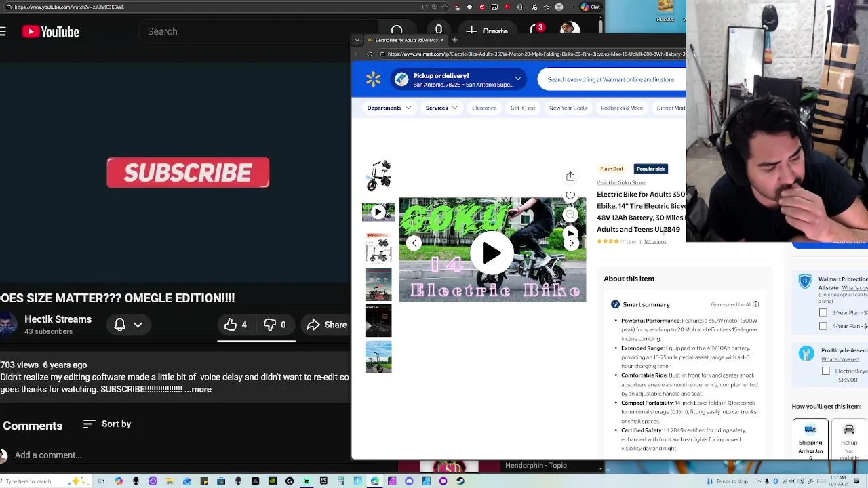
Task: Open subscription notification bell dropdown
Action: [128, 325]
